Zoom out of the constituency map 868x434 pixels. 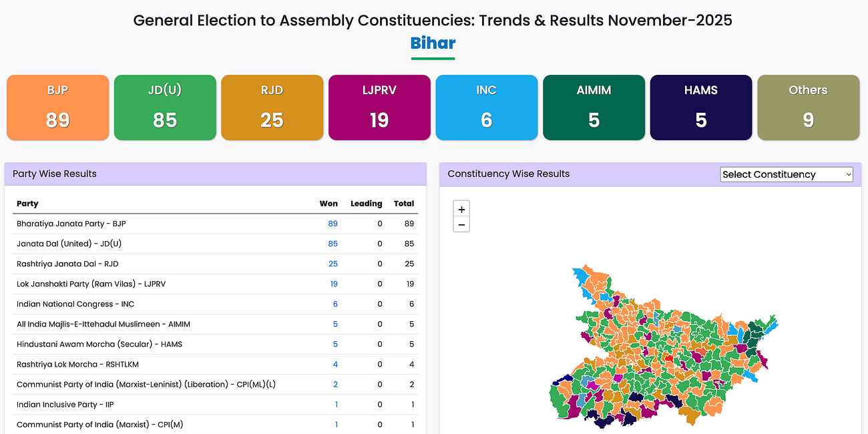click(461, 224)
